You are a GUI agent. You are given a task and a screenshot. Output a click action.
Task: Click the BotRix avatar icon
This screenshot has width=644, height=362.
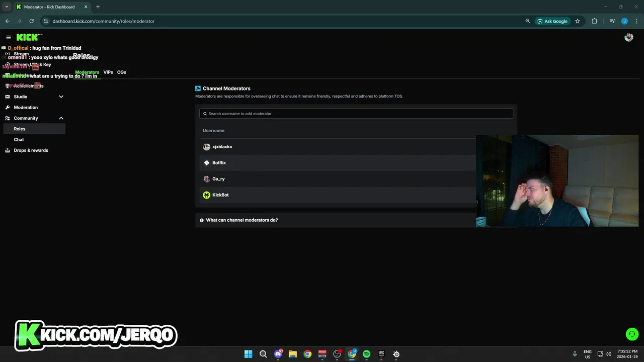[206, 163]
